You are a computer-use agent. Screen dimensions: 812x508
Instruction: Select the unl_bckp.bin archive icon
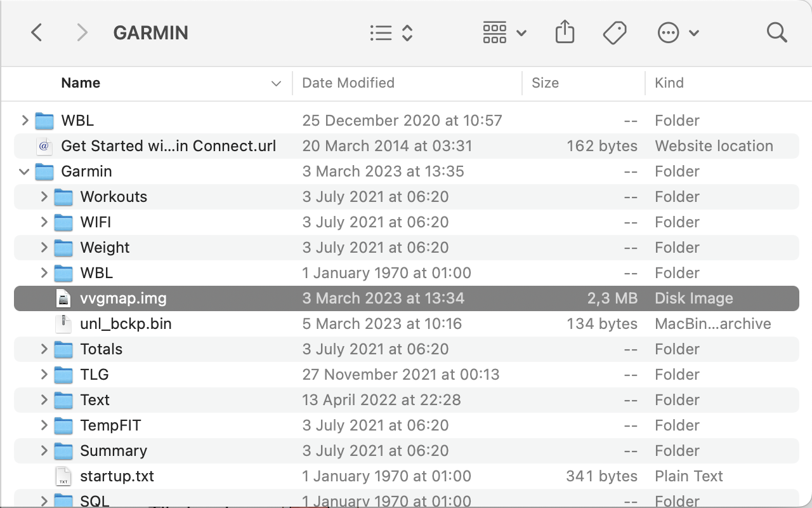63,324
